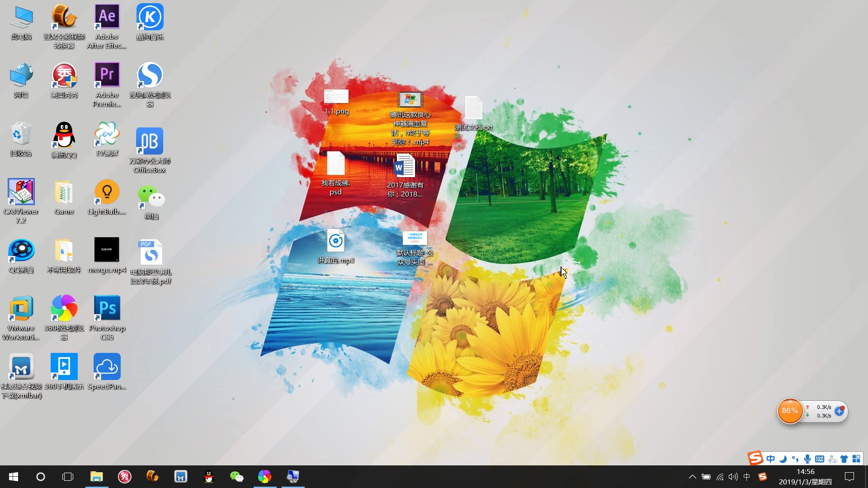Open 360极速浏览器 desktop shortcut
Viewport: 868px width, 488px height.
click(x=64, y=318)
